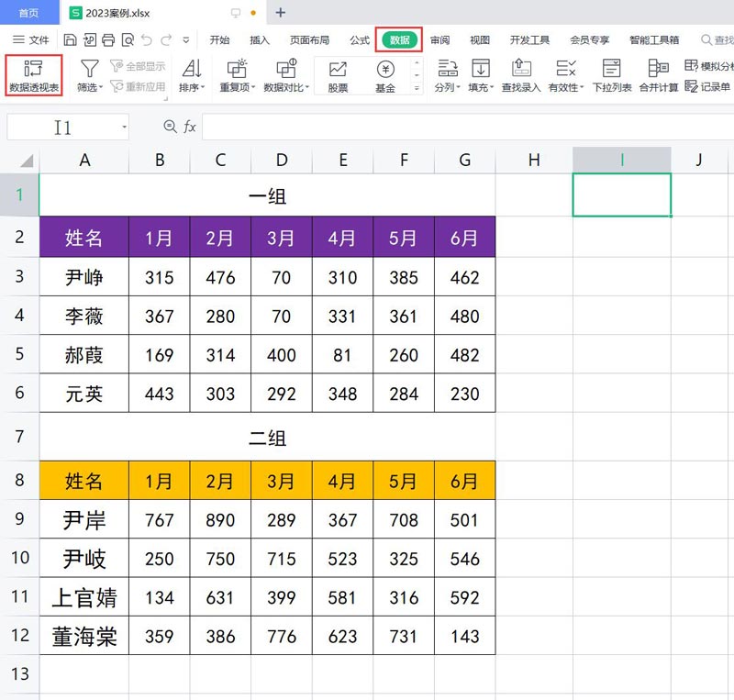Open Data Validation (有效性) tool
The height and width of the screenshot is (700, 734).
coord(566,75)
